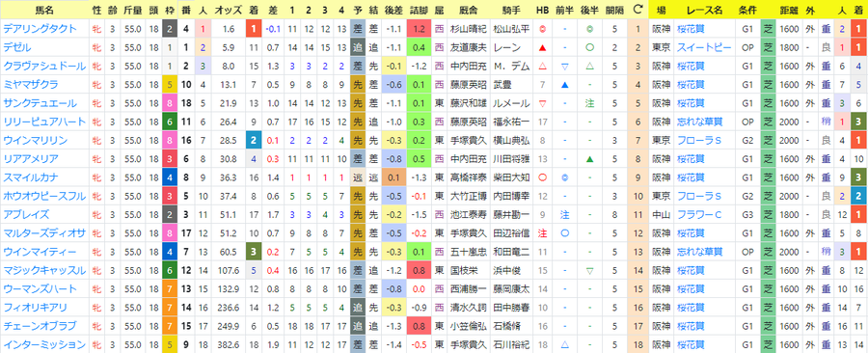This screenshot has width=868, height=353.
Task: Open フローラS race link in ウインマリリン row
Action: pyautogui.click(x=698, y=141)
